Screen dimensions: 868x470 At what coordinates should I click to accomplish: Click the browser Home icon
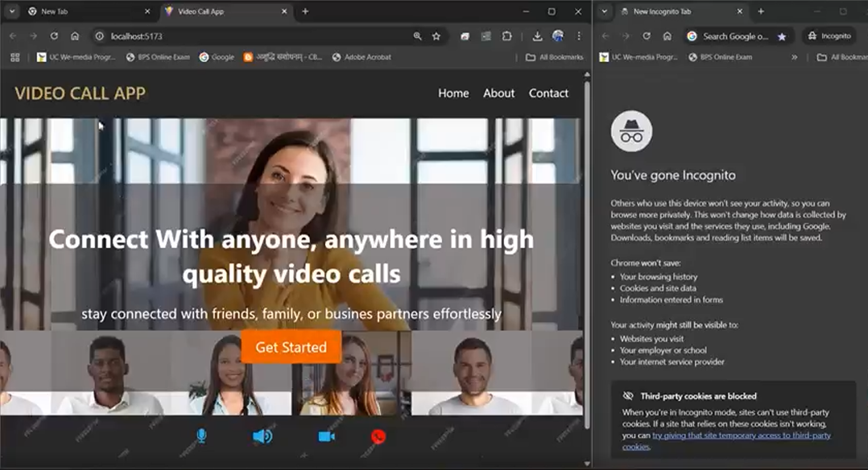point(74,36)
